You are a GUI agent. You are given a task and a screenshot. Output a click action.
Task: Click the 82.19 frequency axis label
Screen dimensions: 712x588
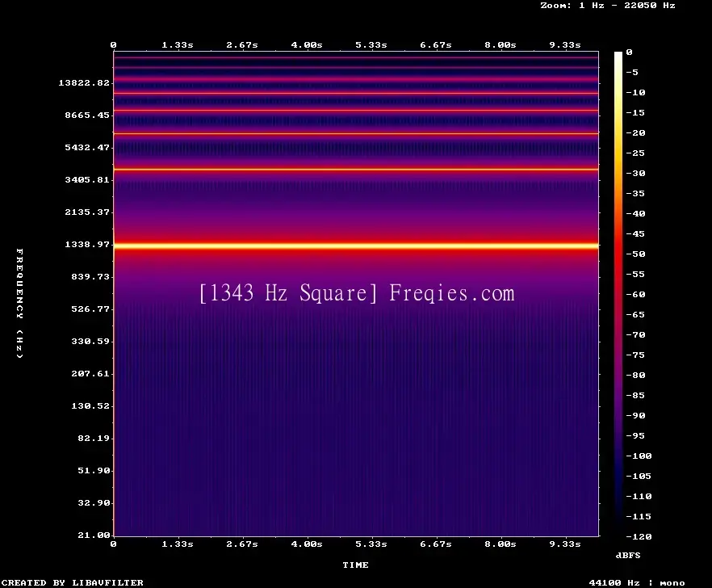pyautogui.click(x=94, y=438)
